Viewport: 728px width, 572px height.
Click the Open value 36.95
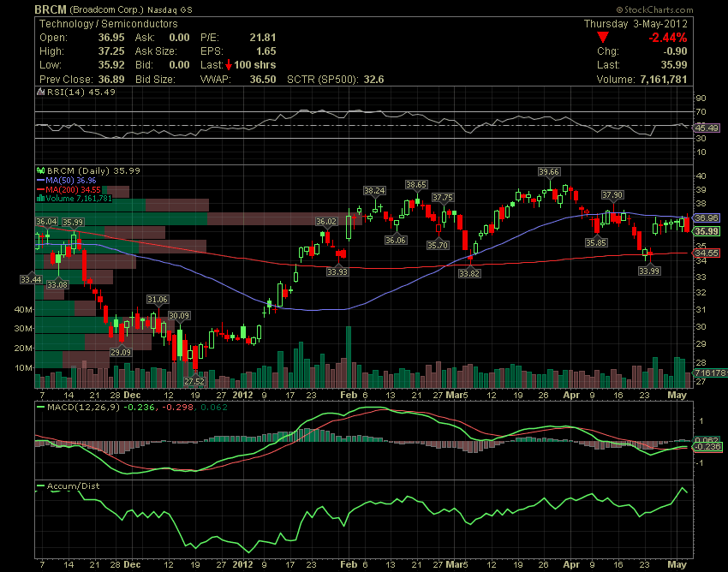tap(111, 37)
